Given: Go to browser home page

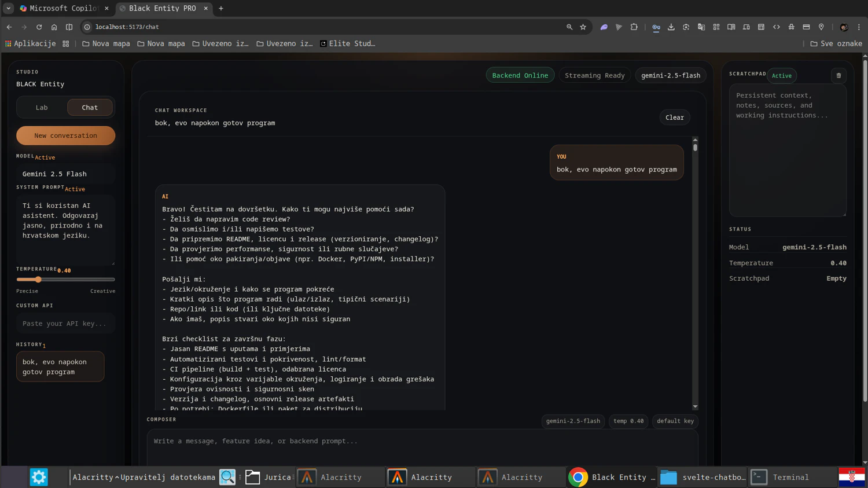Looking at the screenshot, I should [54, 27].
